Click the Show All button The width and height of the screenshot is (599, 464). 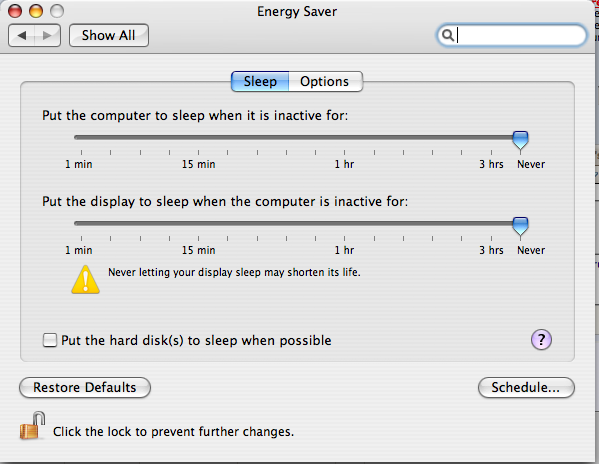[109, 36]
